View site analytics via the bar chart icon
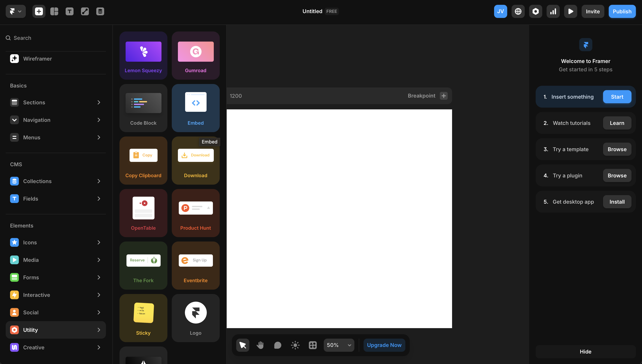 pyautogui.click(x=553, y=11)
